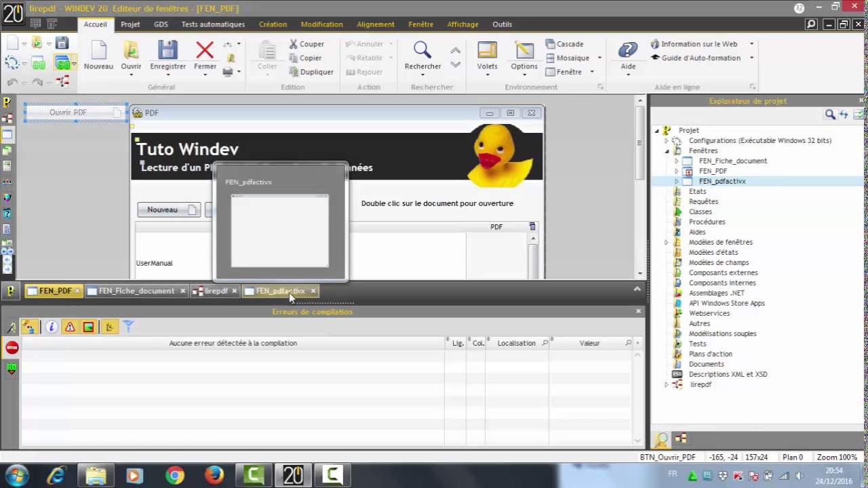Switch to the Projet ribbon tab
This screenshot has height=488, width=868.
130,24
